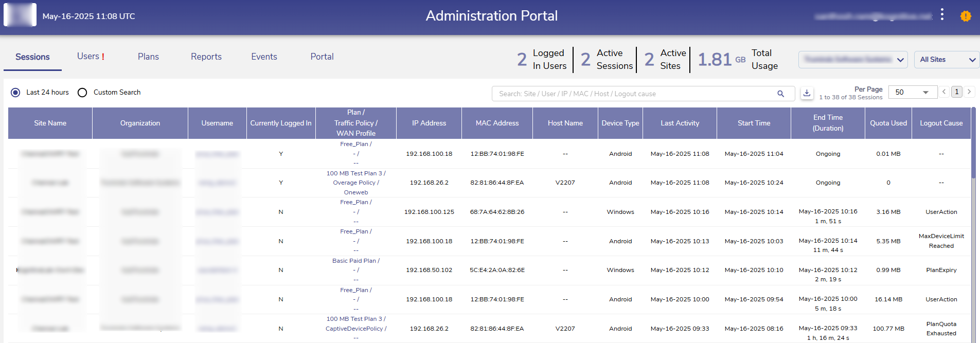This screenshot has width=980, height=343.
Task: Go to previous page arrow
Action: click(x=944, y=92)
